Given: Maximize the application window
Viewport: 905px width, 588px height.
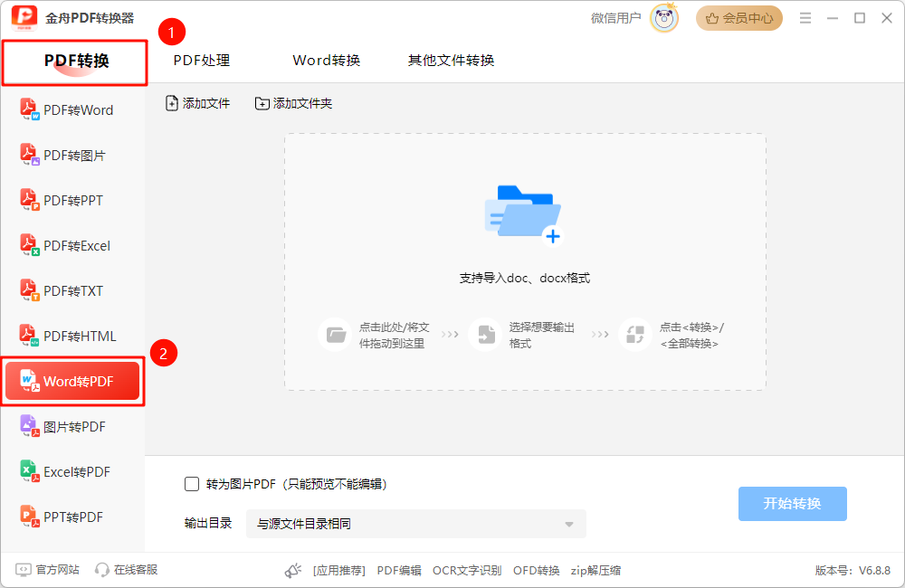Looking at the screenshot, I should (x=860, y=18).
